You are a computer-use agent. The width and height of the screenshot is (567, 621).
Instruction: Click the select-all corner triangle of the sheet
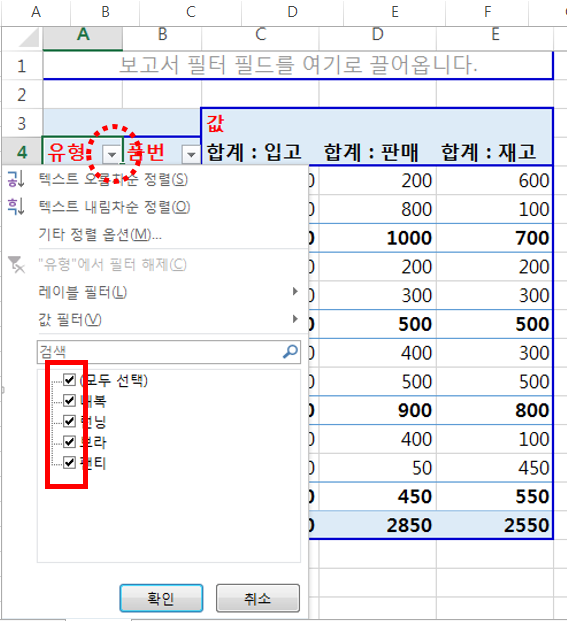pos(29,38)
